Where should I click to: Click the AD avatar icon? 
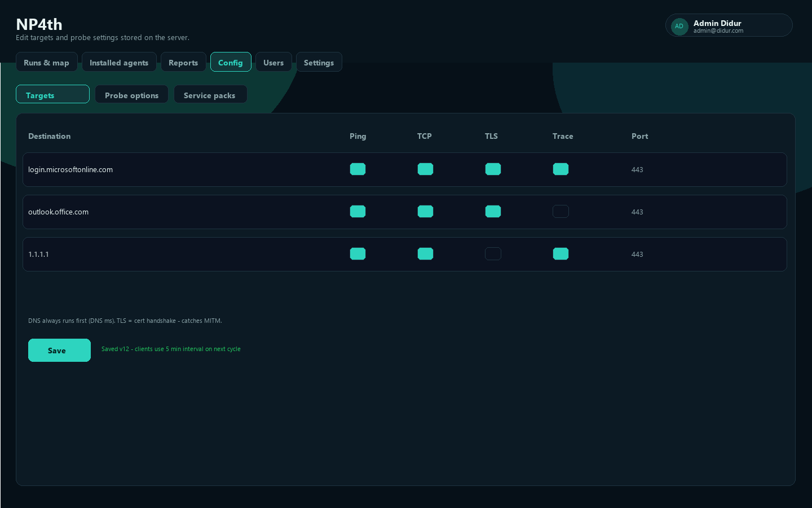tap(679, 26)
